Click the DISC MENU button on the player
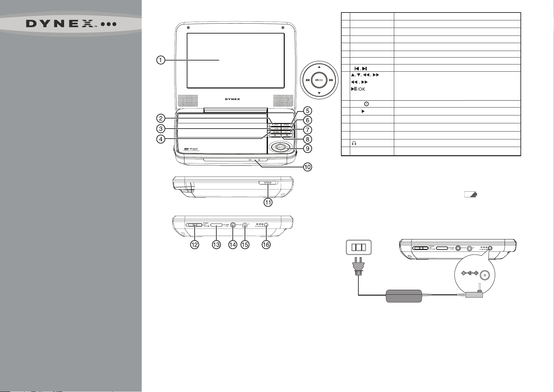554x392 pixels. click(275, 132)
